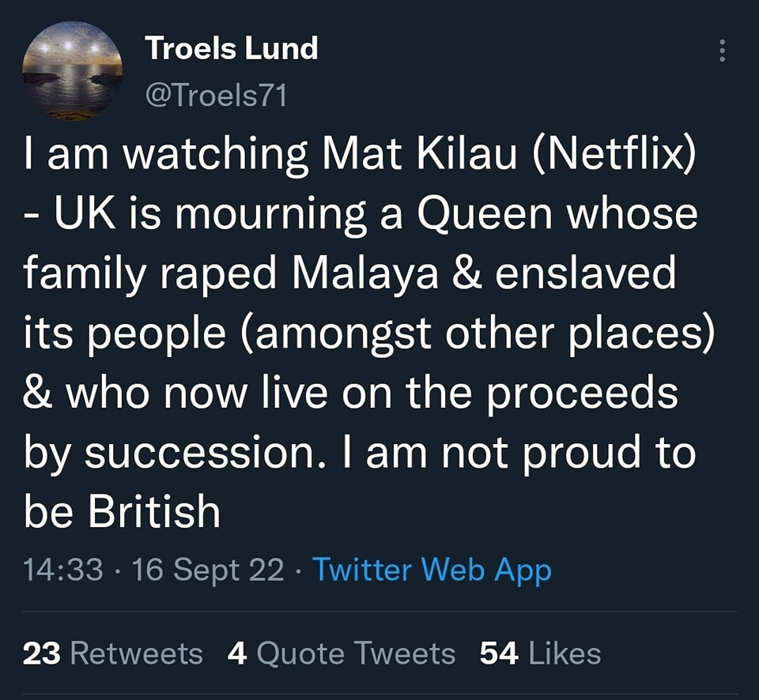This screenshot has height=700, width=759.
Task: Show who gave the 54 Likes
Action: point(540,653)
